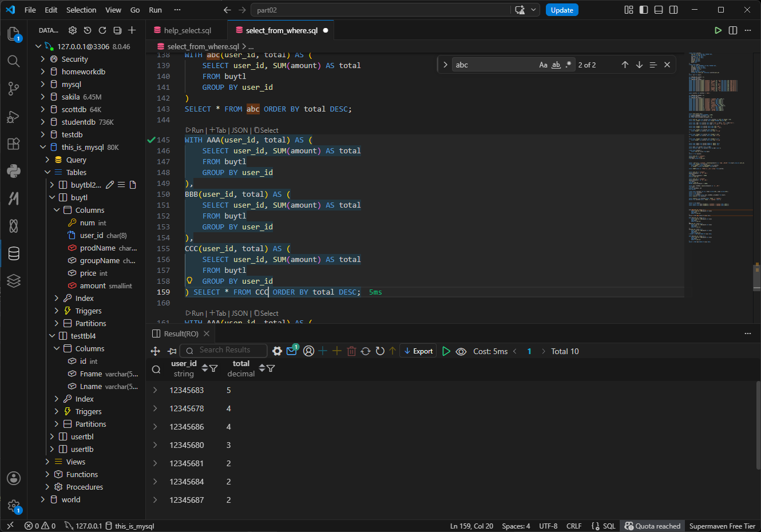761x532 pixels.
Task: Open the Source Control view
Action: coord(14,89)
